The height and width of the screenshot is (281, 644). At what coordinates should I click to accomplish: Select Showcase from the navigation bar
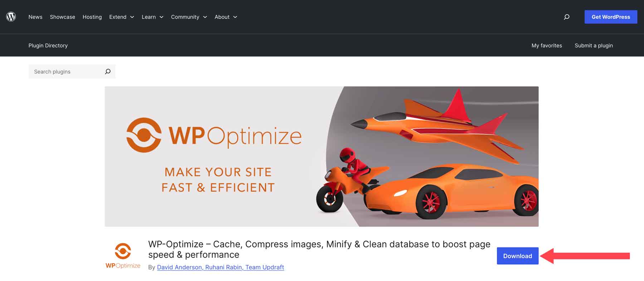(62, 17)
